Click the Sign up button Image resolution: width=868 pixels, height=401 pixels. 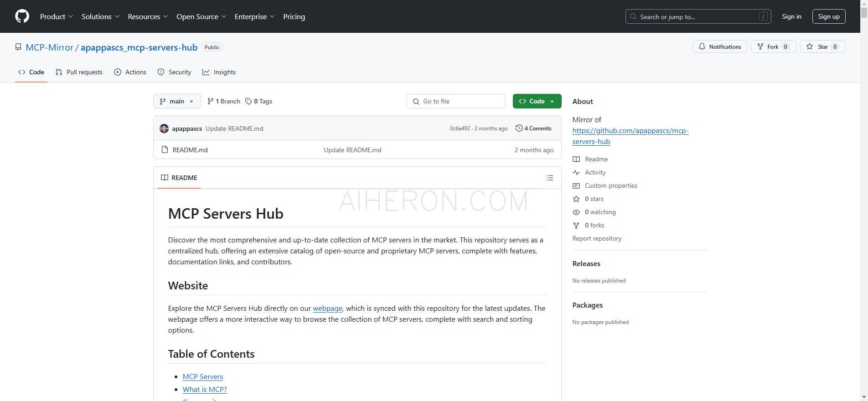[x=829, y=16]
